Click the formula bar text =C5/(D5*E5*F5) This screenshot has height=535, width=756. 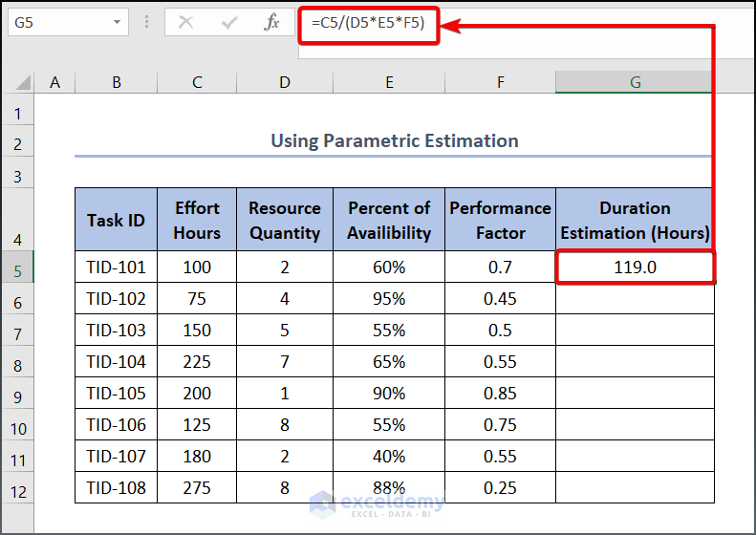click(368, 23)
